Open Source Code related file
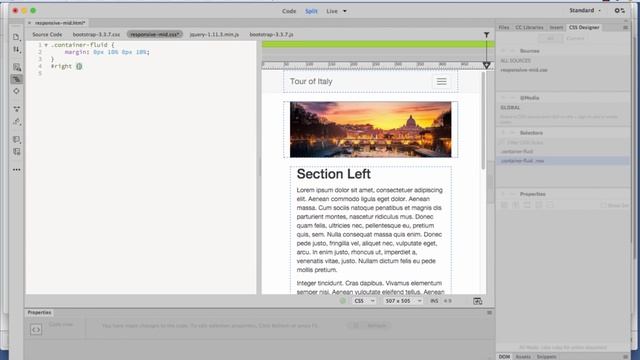This screenshot has width=640, height=360. pyautogui.click(x=47, y=35)
